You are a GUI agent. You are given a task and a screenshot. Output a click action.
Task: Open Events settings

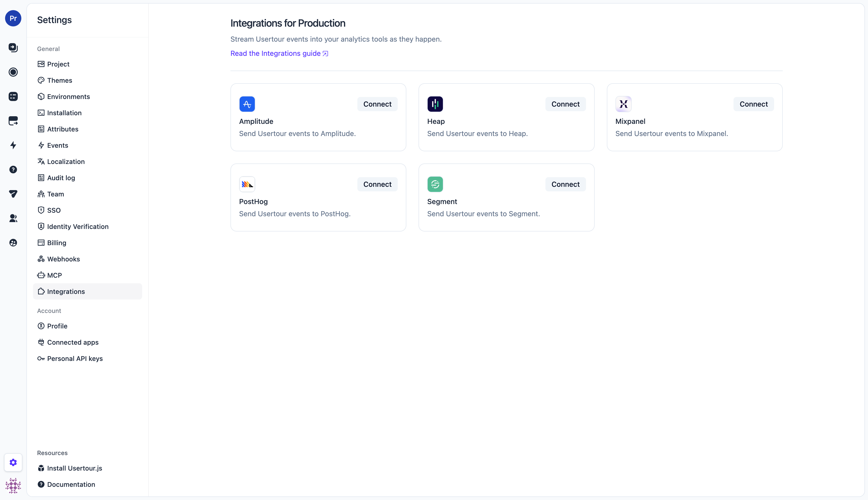point(87,145)
